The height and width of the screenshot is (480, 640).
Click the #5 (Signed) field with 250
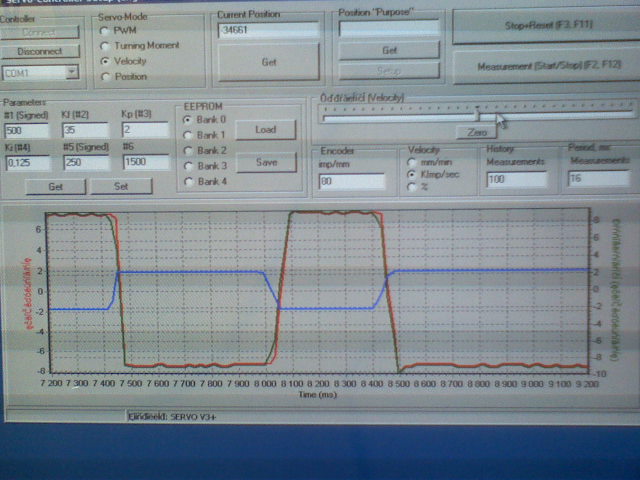[x=87, y=162]
